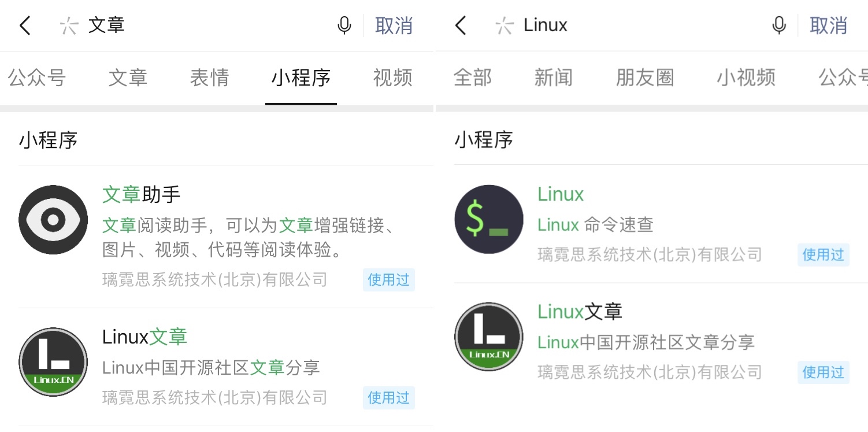Tap search sparkle icon before the Linux query
This screenshot has height=432, width=868.
point(504,25)
